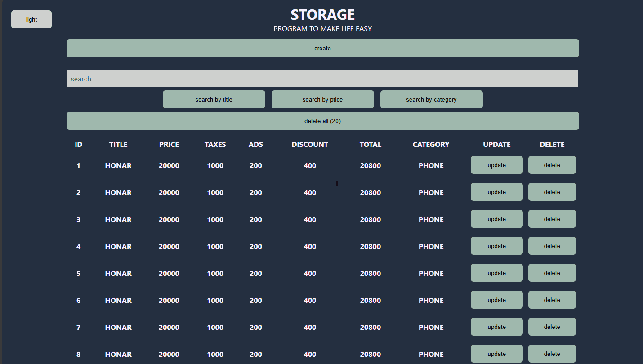
Task: Delete the product in row 8
Action: coord(552,354)
